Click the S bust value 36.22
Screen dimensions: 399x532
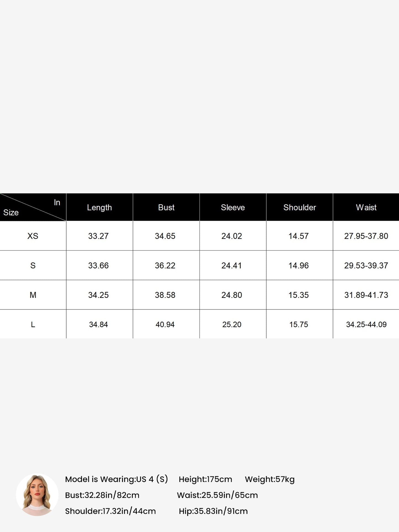click(165, 266)
